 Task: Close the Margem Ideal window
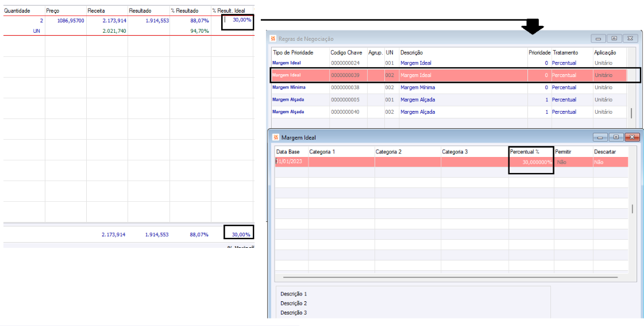[632, 137]
